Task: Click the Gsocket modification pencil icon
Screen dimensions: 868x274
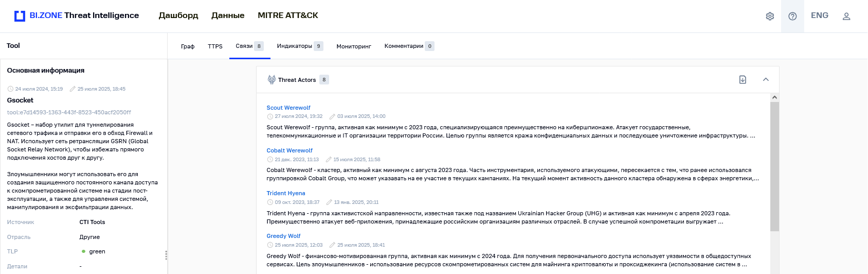Action: coord(73,89)
